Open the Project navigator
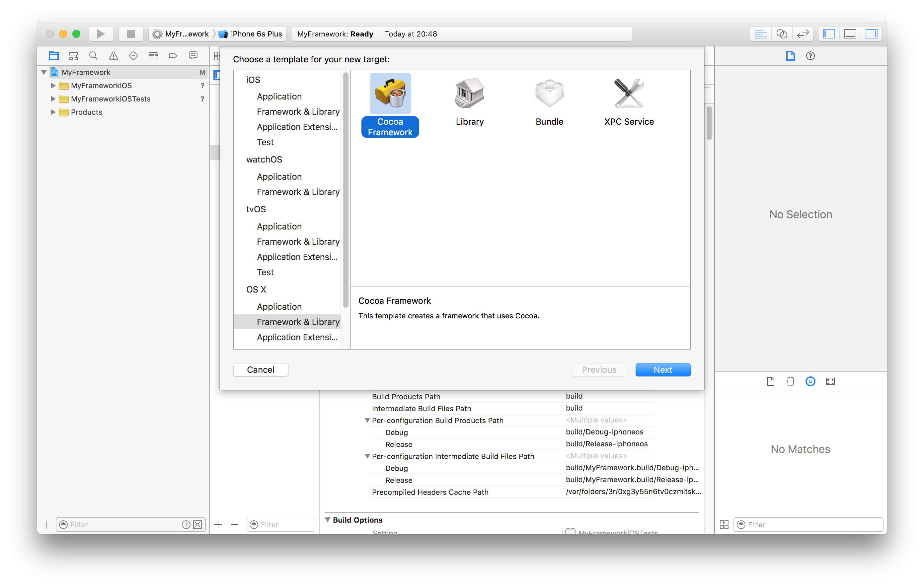Viewport: 924px width, 587px height. (x=54, y=56)
